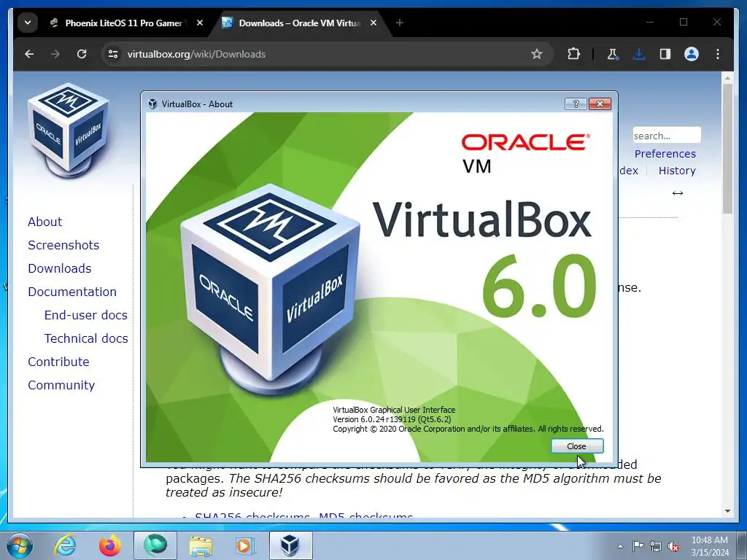This screenshot has height=560, width=747.
Task: Open Technical docs link
Action: (86, 338)
